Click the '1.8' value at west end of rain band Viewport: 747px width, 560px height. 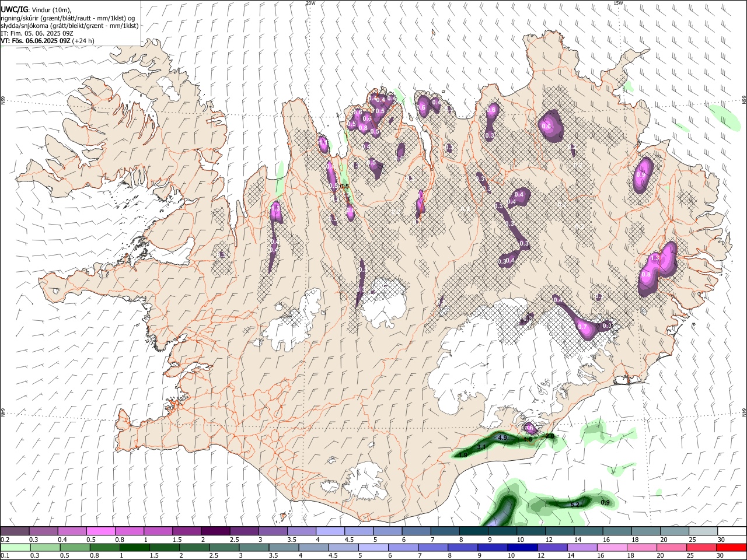pos(463,454)
